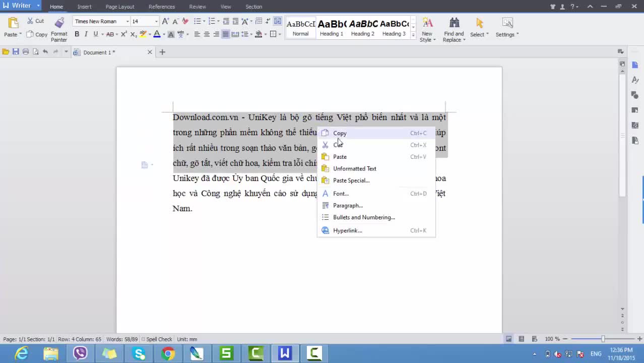Toggle Underline formatting
This screenshot has width=644, height=363.
[x=95, y=34]
